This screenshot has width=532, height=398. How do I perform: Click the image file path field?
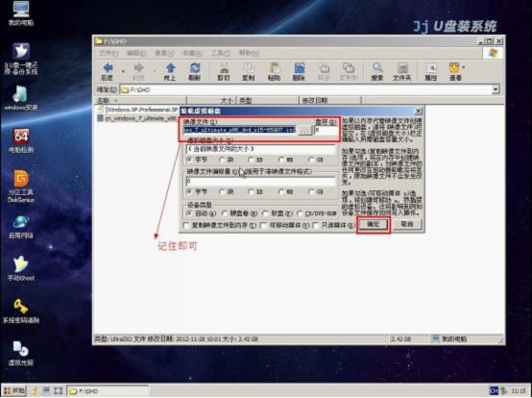(240, 130)
